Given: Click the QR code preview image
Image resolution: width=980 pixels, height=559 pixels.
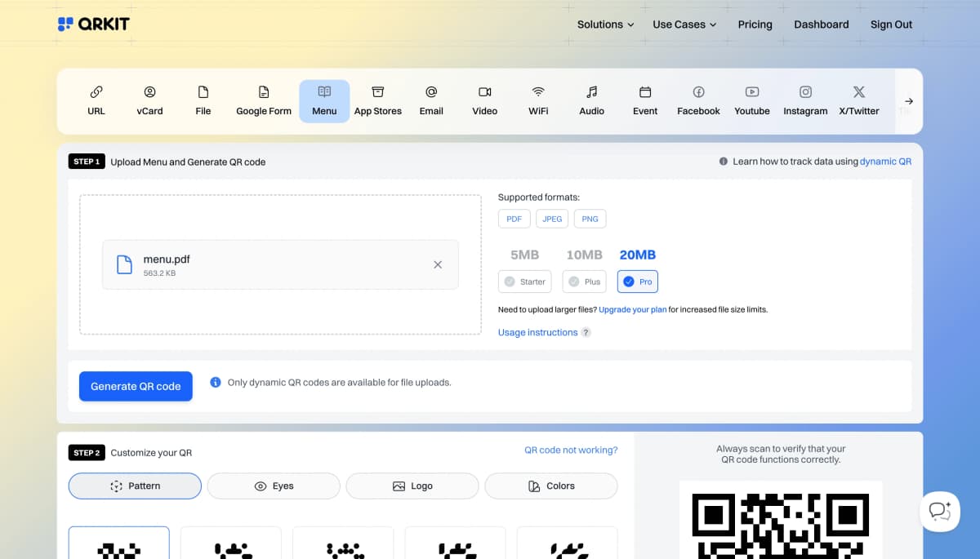Looking at the screenshot, I should click(781, 520).
